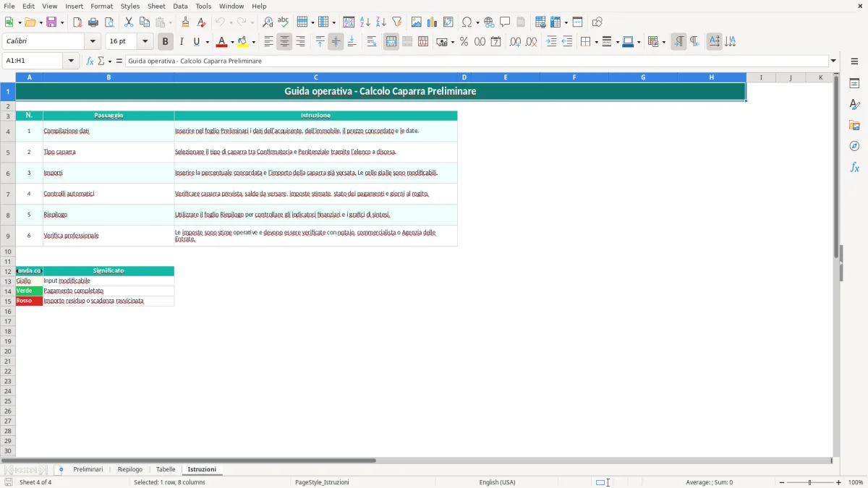Open the Function Wizard fx icon
This screenshot has width=868, height=488.
point(90,61)
